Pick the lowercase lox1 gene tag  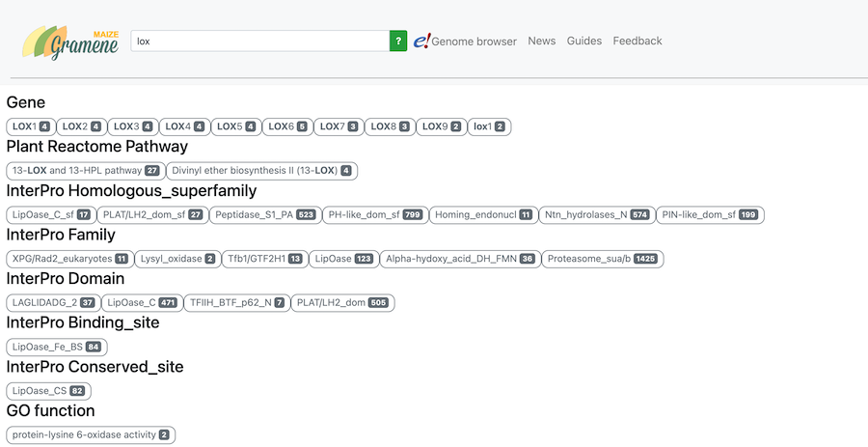[490, 126]
